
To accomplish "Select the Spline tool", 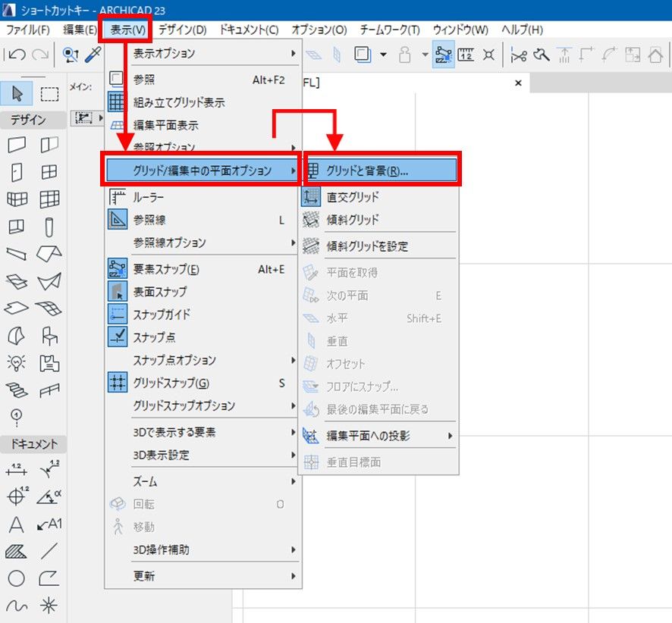I will (17, 606).
